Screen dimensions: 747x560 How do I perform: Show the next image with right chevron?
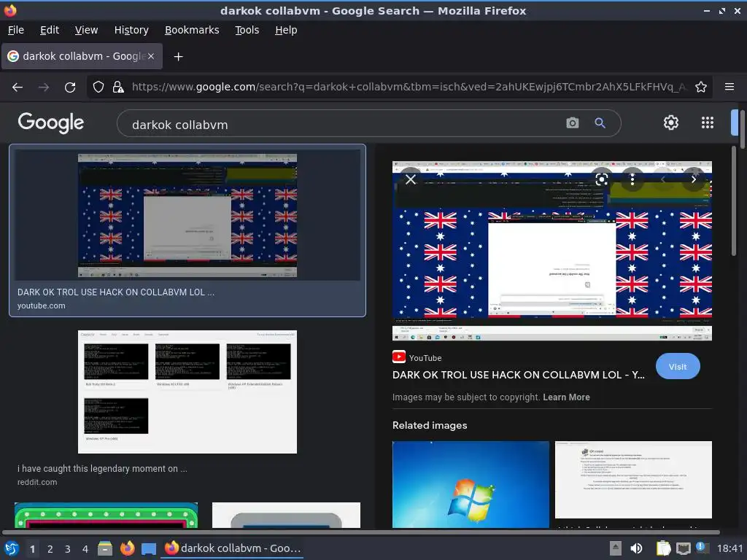pos(694,179)
